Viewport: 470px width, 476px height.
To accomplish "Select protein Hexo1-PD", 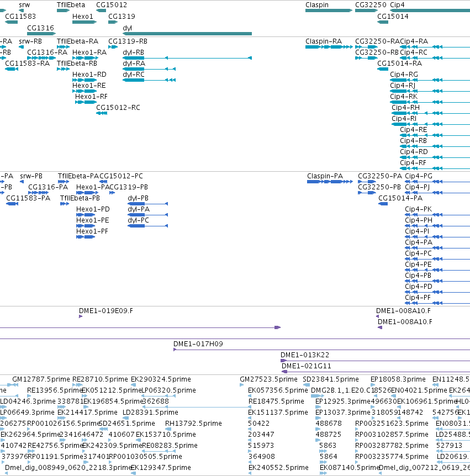I will point(93,209).
